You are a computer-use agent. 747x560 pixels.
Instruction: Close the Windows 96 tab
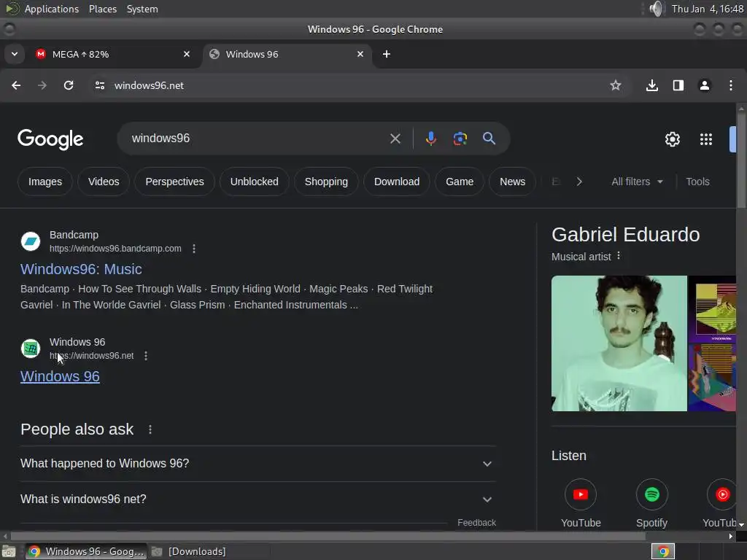pos(360,54)
